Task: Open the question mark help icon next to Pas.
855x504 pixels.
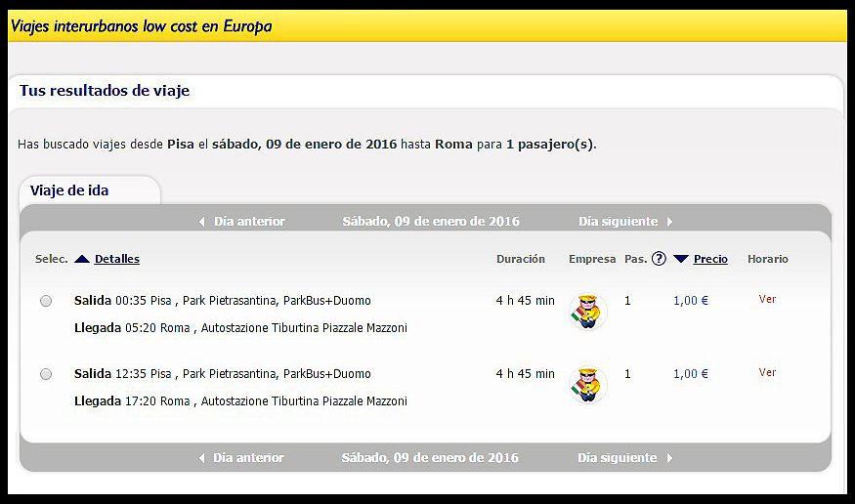Action: point(659,259)
